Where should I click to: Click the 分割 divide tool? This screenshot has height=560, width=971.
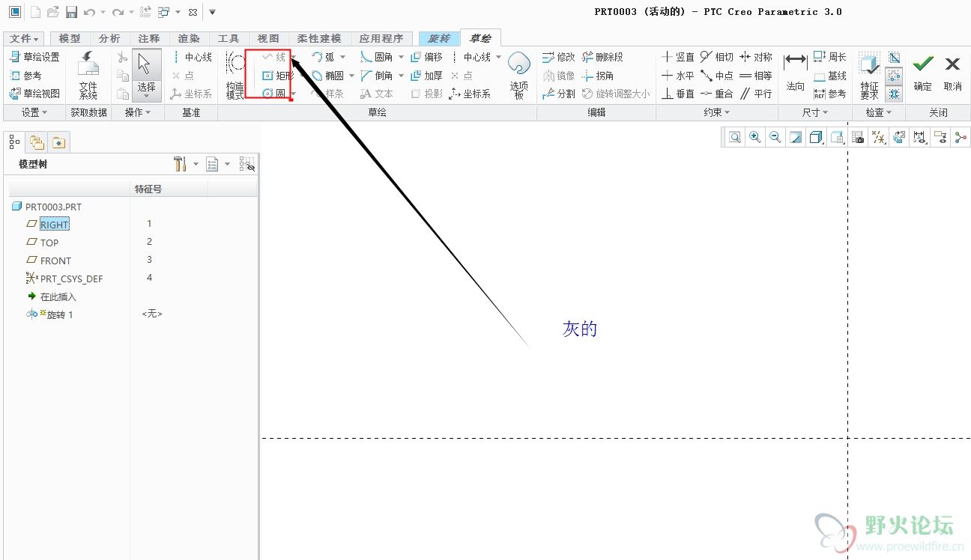(x=559, y=94)
